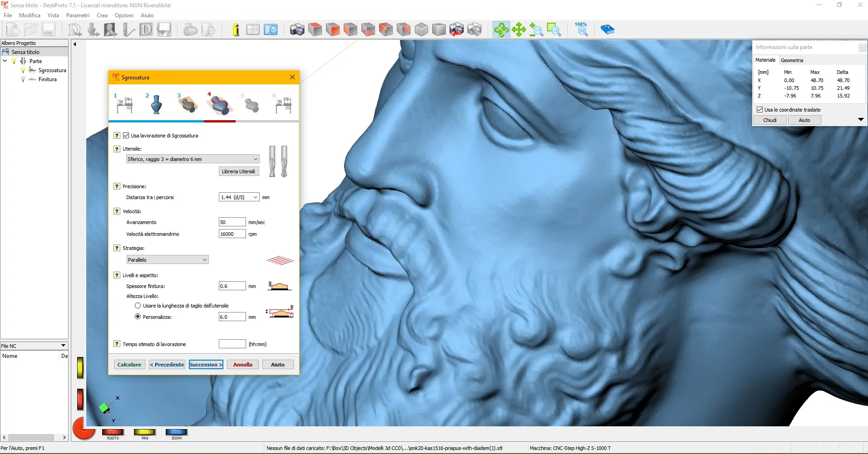The height and width of the screenshot is (454, 868).
Task: Open the File NC panel dropdown arrow
Action: 63,346
